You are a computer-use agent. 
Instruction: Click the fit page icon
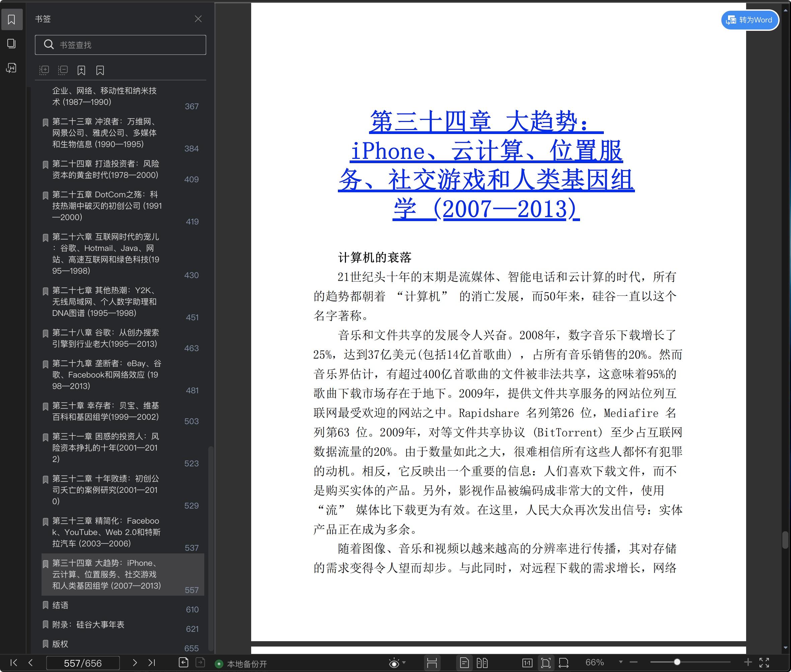(546, 663)
